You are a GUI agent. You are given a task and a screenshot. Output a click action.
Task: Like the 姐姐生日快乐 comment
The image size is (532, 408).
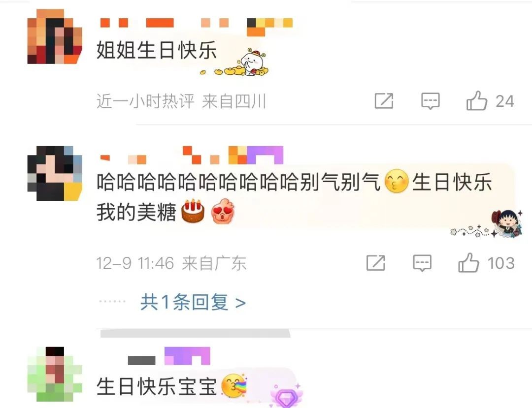click(477, 100)
